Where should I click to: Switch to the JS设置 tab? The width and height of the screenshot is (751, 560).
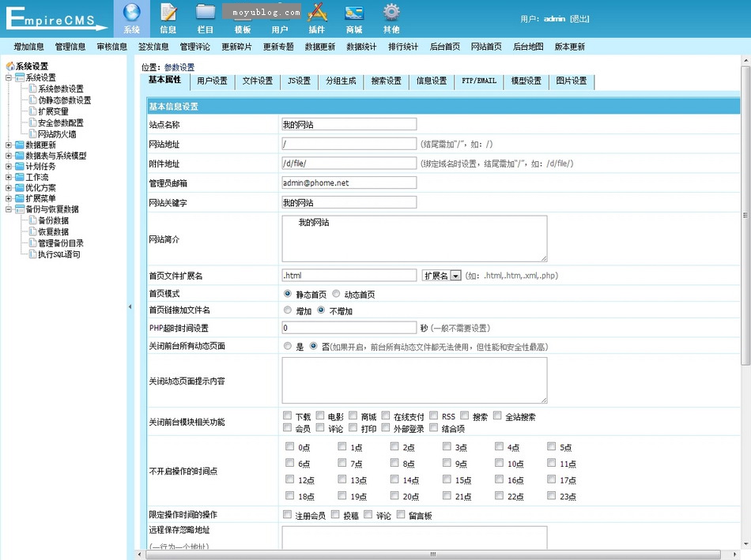(x=299, y=81)
